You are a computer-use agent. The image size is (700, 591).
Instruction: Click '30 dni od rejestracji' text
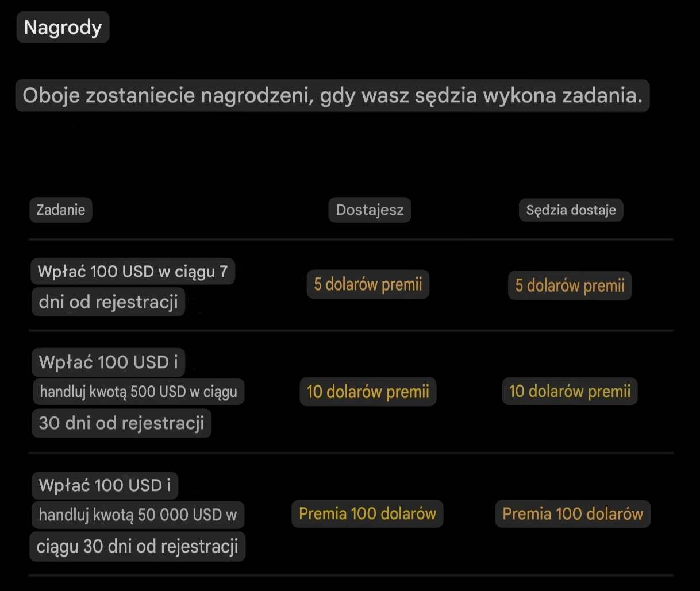pyautogui.click(x=121, y=423)
